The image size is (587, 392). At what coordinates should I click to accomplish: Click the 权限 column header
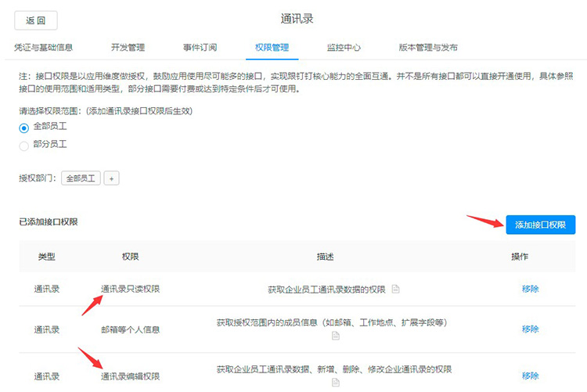click(x=130, y=257)
